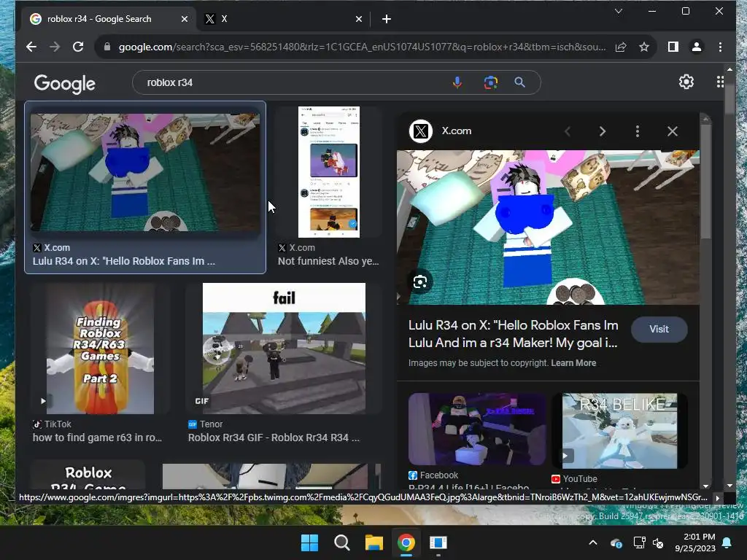Open File Explorer from the taskbar

tap(374, 542)
